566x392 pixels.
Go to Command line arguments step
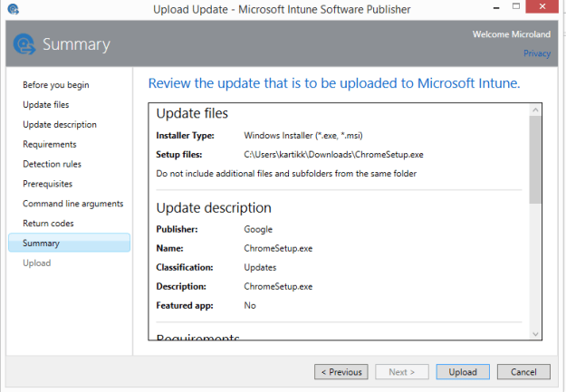tap(73, 204)
